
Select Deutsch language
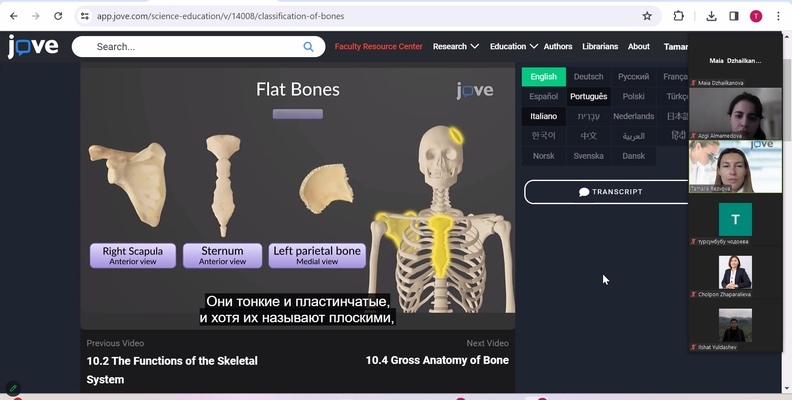point(588,77)
